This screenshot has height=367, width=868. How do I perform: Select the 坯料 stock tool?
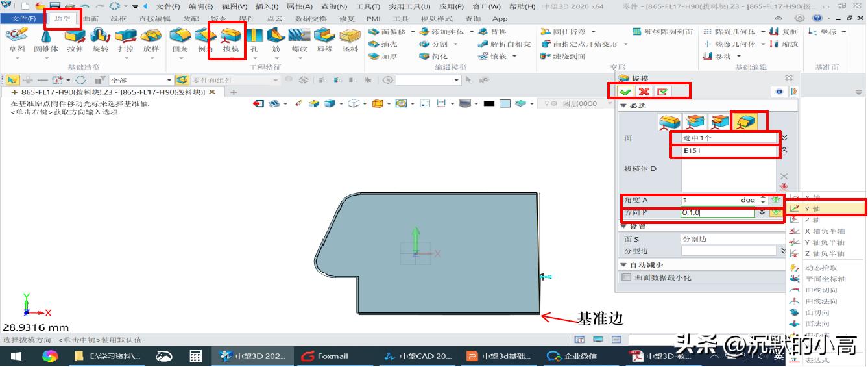click(x=350, y=40)
